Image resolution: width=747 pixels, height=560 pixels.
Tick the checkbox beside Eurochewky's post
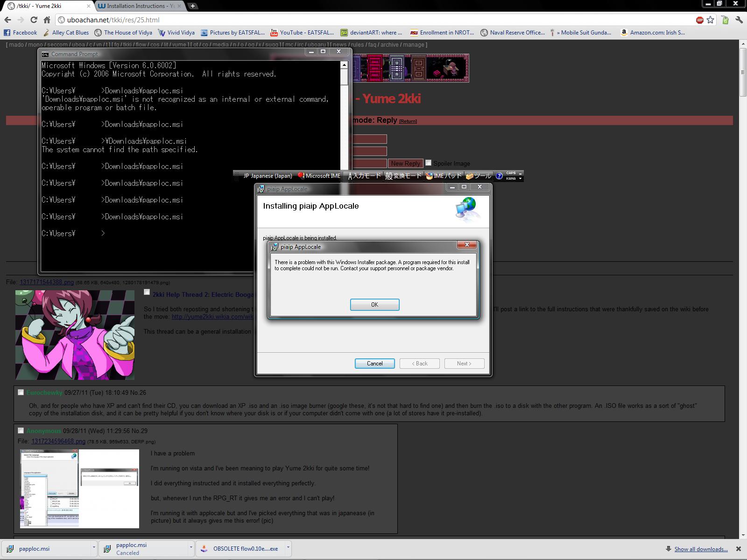point(21,392)
